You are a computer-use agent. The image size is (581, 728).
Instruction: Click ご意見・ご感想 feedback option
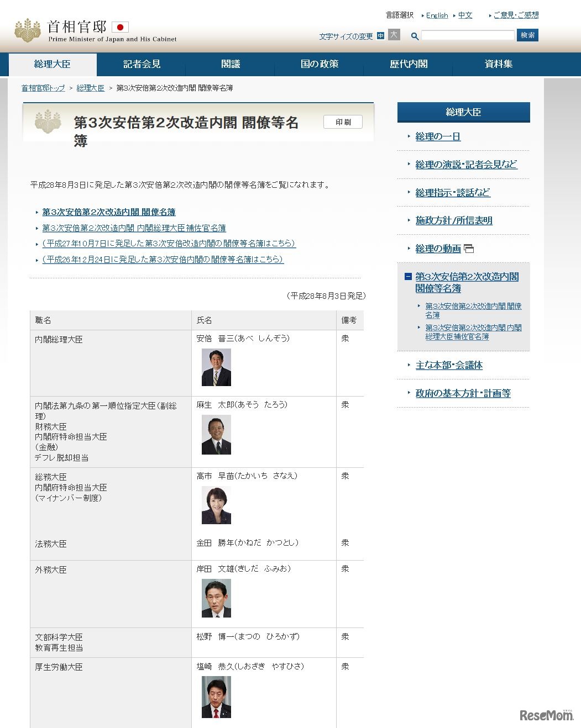point(516,15)
